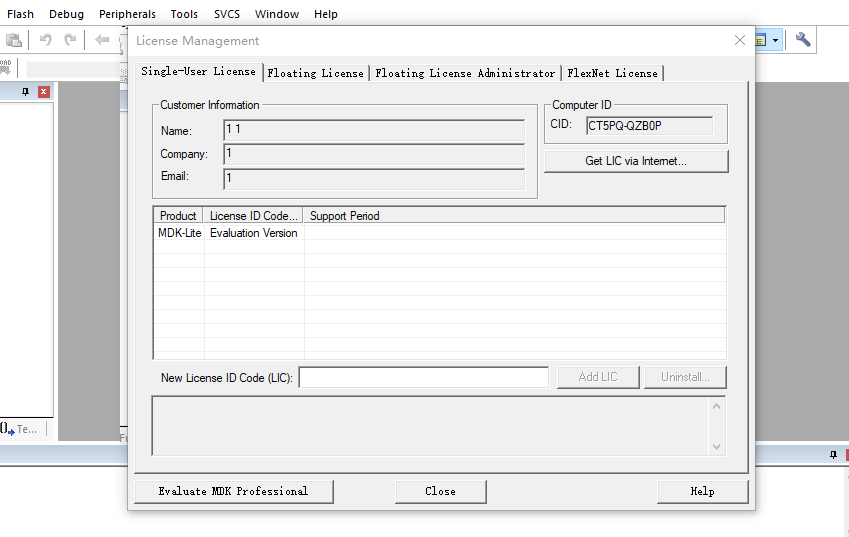The image size is (849, 537).
Task: Click the Redo arrow icon
Action: 70,40
